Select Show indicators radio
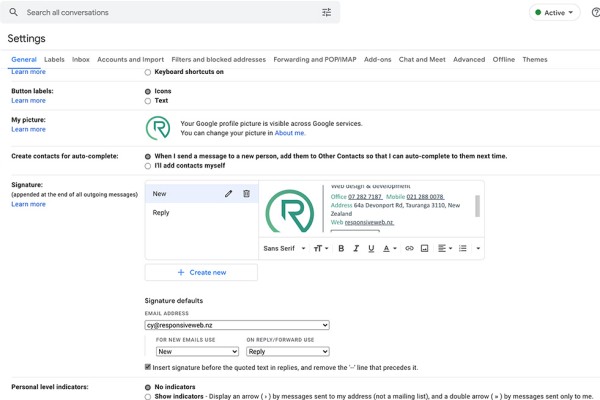Image resolution: width=600 pixels, height=400 pixels. pos(148,397)
